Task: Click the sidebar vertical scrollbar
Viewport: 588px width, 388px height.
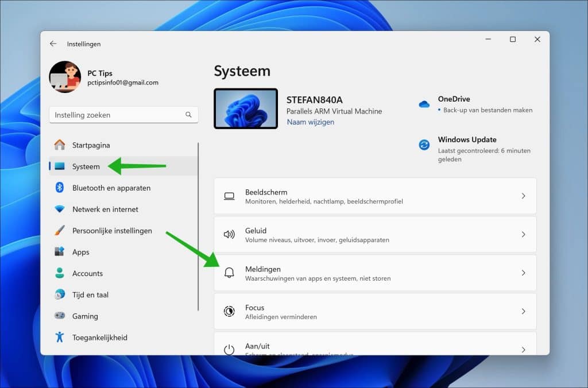Action: pyautogui.click(x=198, y=226)
